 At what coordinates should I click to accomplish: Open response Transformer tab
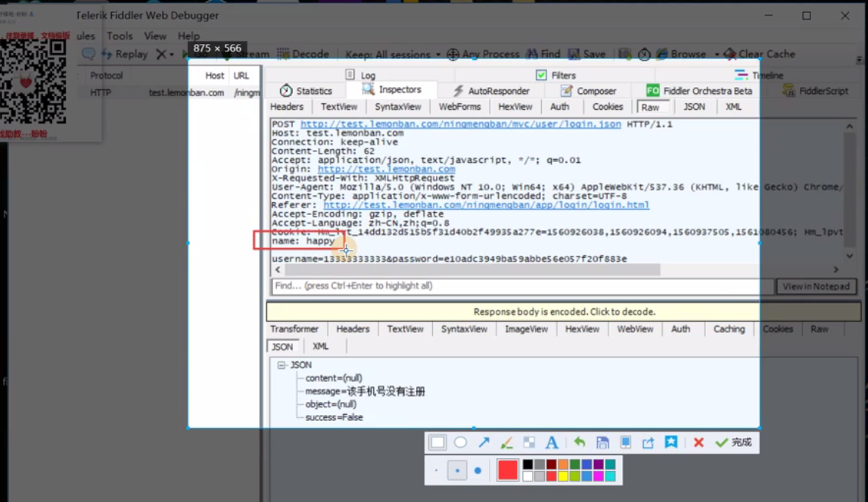294,329
